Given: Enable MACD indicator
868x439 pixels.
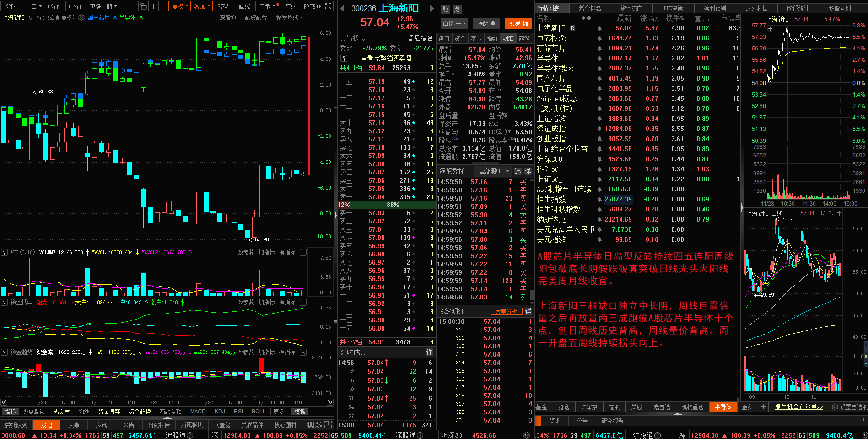Looking at the screenshot, I should pyautogui.click(x=198, y=412).
